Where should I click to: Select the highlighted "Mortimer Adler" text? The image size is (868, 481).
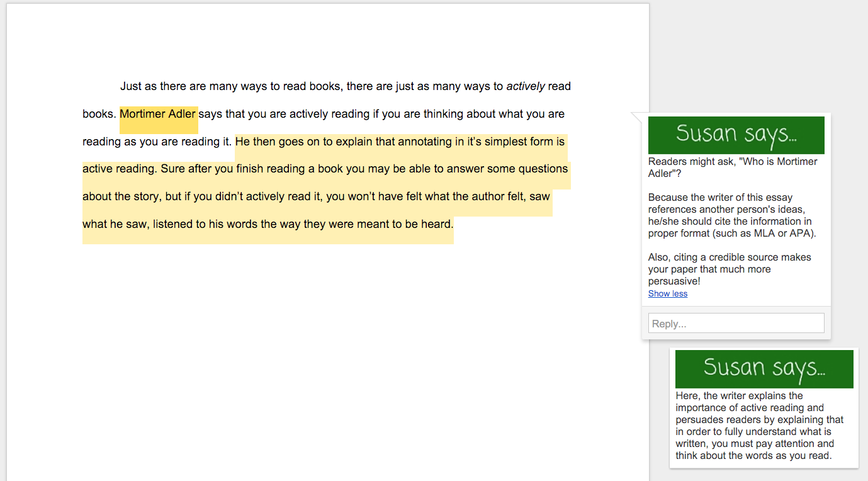point(158,115)
